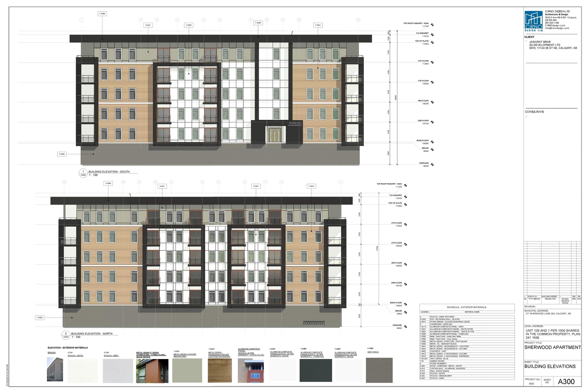Click the BUILDING ELEVATION - SOUTH view title
Viewport: 588px width, 392px height.
(x=109, y=172)
